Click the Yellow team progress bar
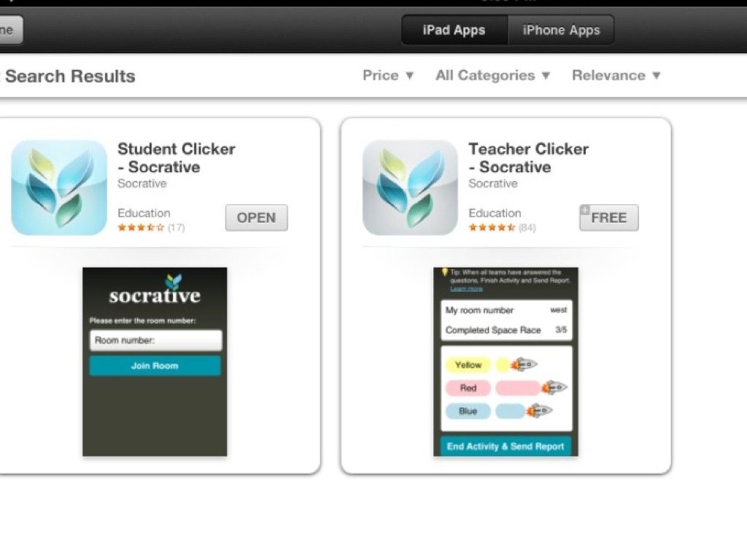 coord(503,365)
